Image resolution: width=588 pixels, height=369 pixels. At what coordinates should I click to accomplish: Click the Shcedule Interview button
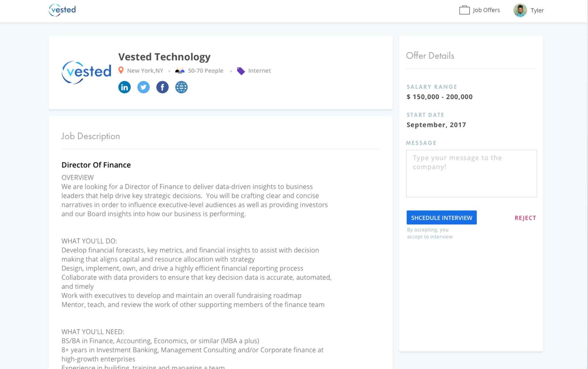point(442,218)
